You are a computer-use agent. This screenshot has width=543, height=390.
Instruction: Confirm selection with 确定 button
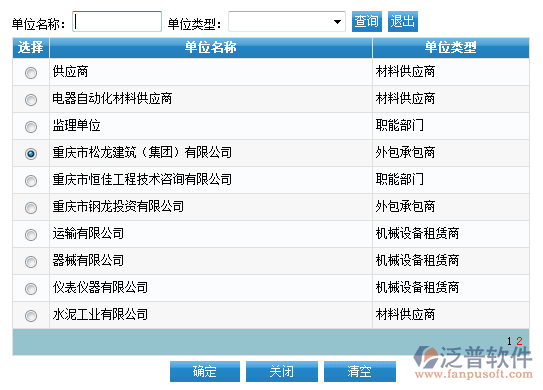[205, 372]
